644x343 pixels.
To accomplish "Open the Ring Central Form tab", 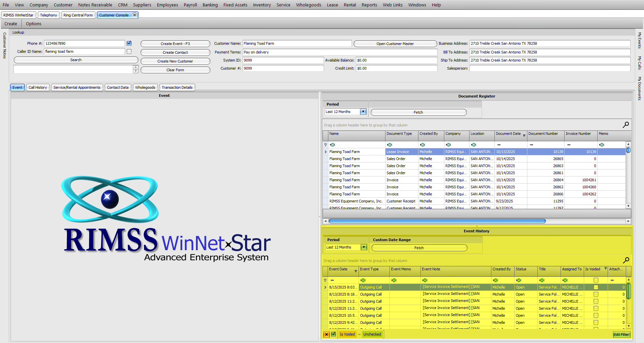I will click(x=78, y=15).
